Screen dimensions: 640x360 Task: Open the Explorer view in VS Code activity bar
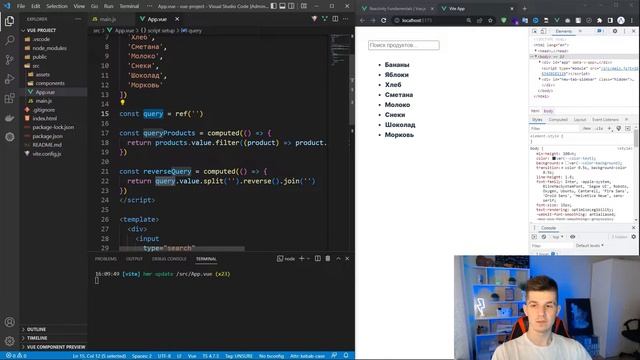tap(9, 20)
